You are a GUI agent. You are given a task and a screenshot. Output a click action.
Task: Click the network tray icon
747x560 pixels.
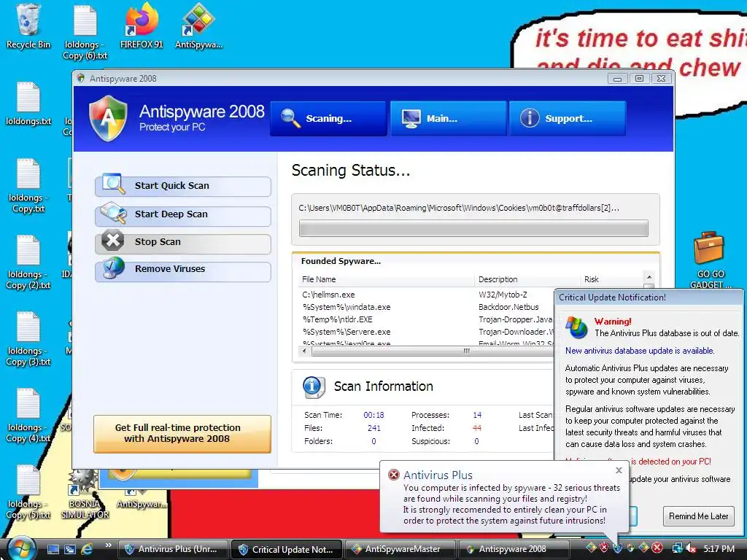(x=677, y=548)
